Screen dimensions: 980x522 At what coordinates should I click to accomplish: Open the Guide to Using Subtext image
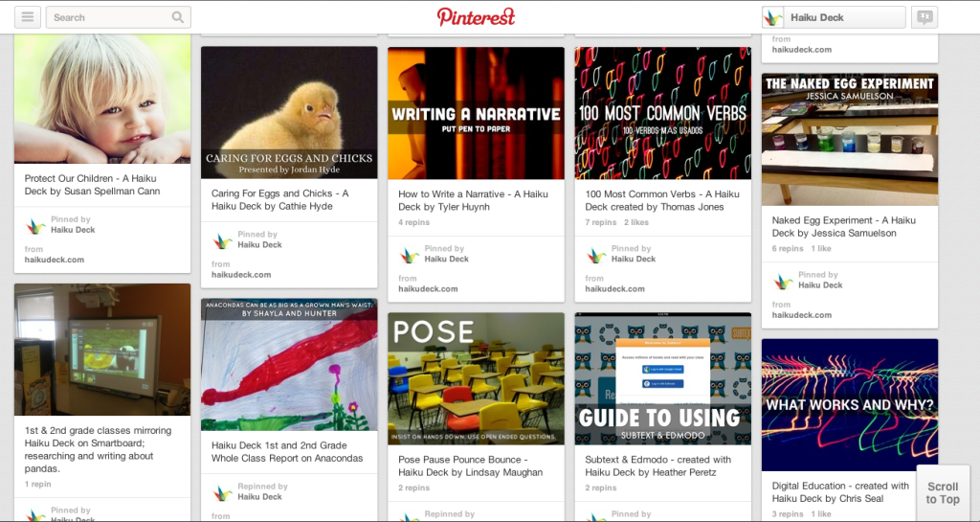663,379
